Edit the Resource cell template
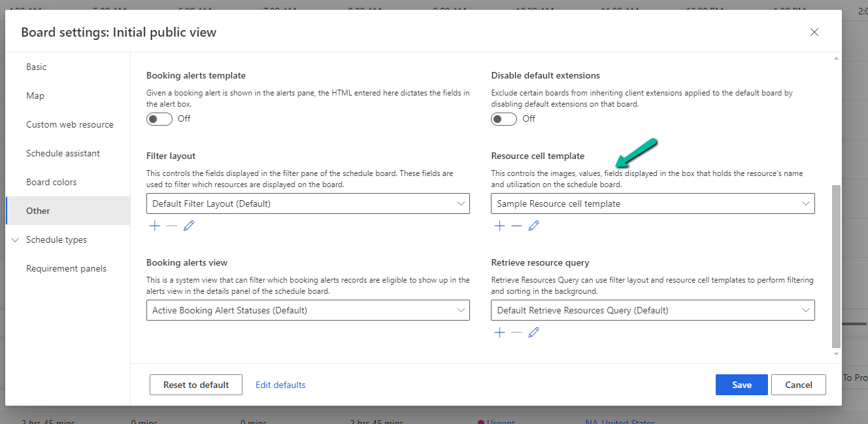Viewport: 868px width, 424px height. 533,226
